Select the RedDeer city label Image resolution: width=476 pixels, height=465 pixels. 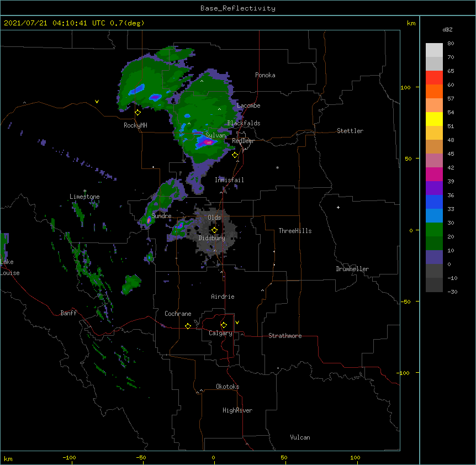pyautogui.click(x=243, y=141)
